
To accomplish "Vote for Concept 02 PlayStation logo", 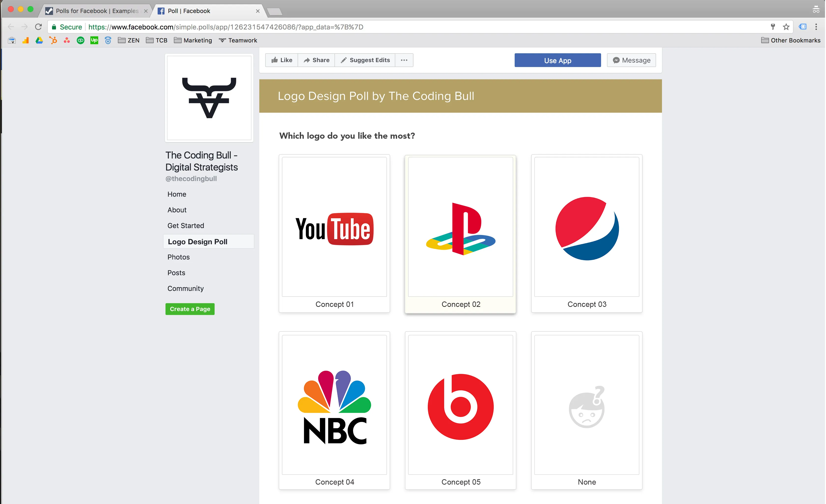I will coord(460,234).
